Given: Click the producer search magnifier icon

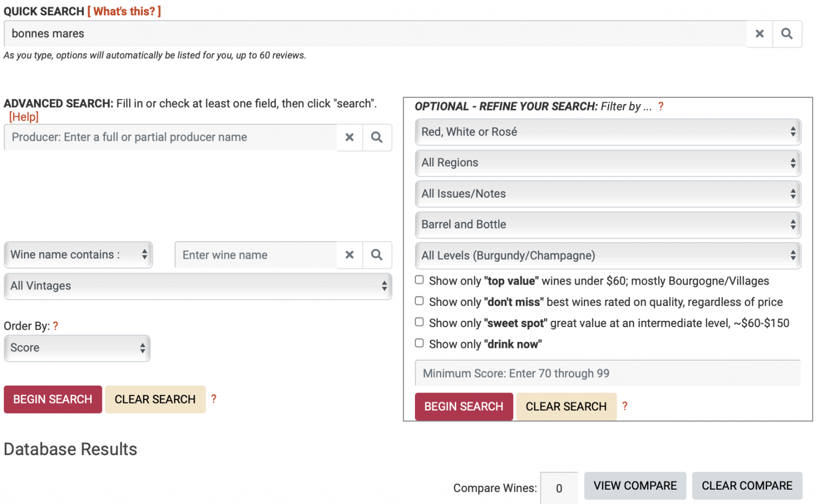Looking at the screenshot, I should 377,138.
